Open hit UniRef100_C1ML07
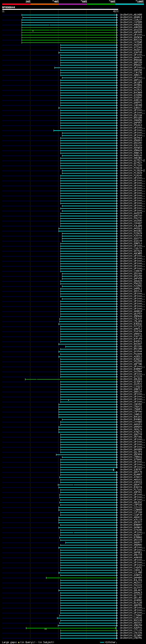 [x=131, y=20]
